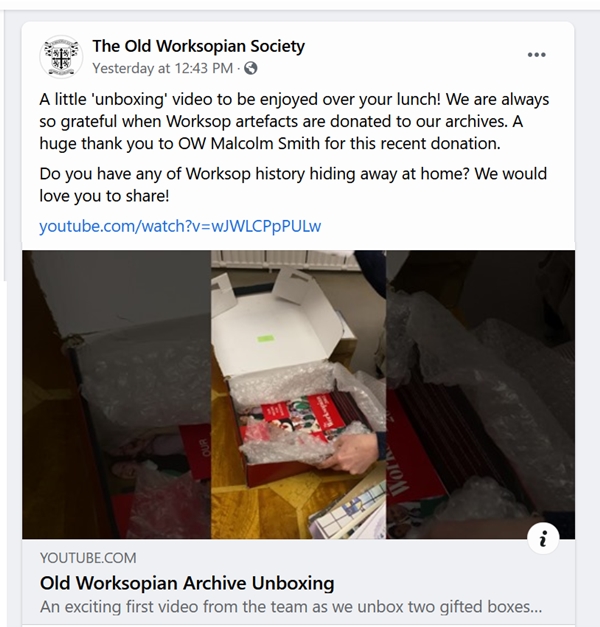Click the Yesterday at 12:43 PM timestamp

click(x=162, y=68)
